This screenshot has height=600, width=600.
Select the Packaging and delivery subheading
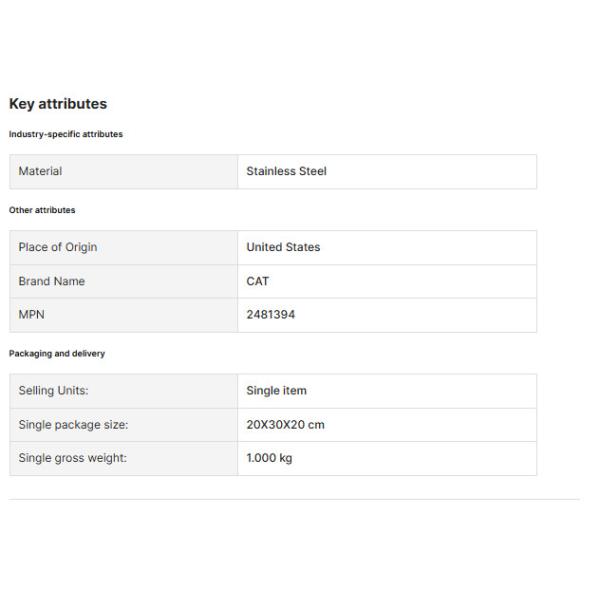click(x=57, y=353)
